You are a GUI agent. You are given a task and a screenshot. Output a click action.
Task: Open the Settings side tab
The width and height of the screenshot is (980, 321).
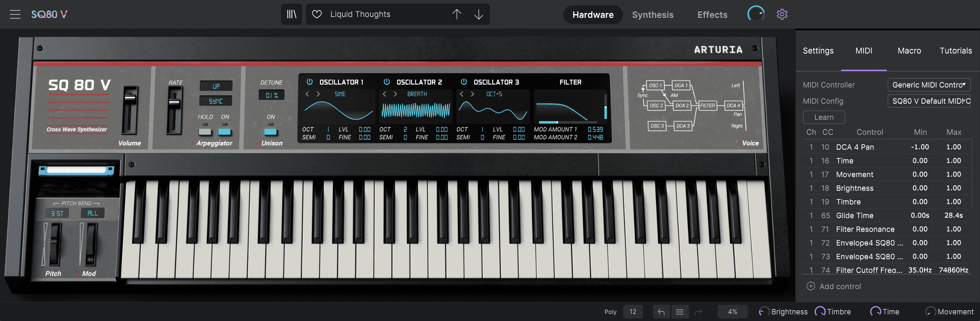click(818, 51)
